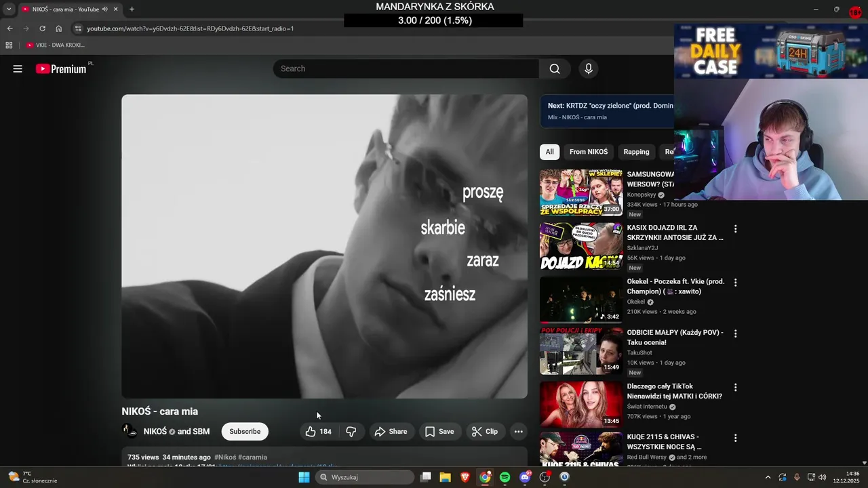Click the FREE DAILY CASE banner

771,51
